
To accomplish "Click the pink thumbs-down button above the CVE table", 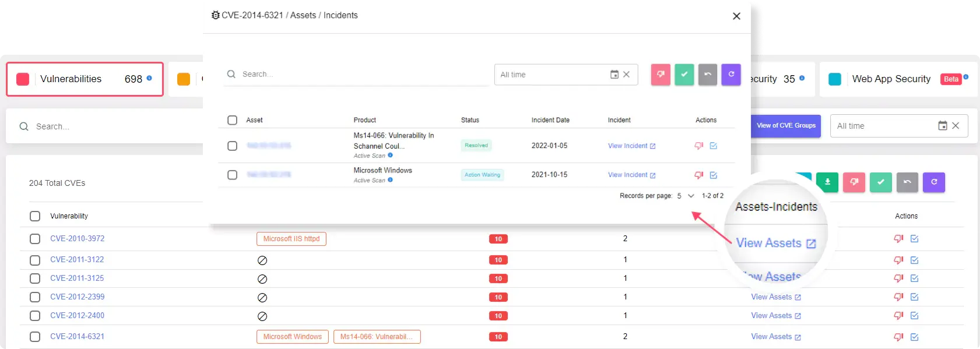I will [x=854, y=182].
